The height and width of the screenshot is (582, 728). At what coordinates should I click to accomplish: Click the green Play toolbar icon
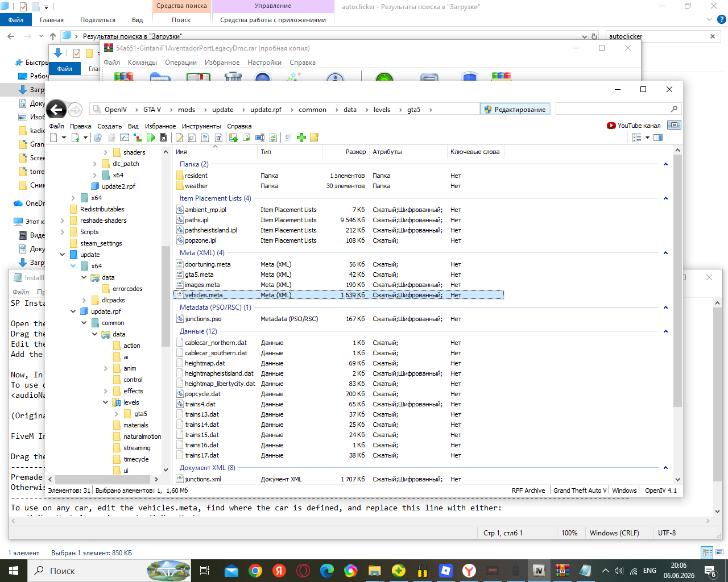(151, 138)
